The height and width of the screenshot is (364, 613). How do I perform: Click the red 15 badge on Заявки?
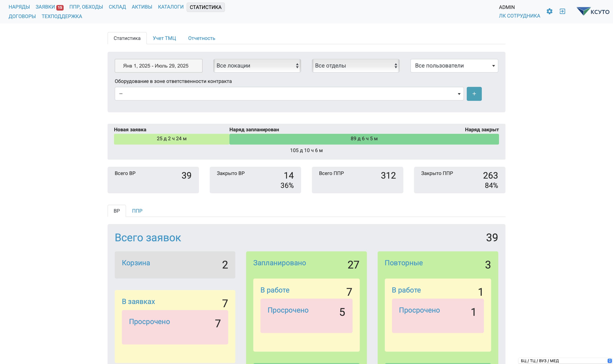click(x=60, y=7)
